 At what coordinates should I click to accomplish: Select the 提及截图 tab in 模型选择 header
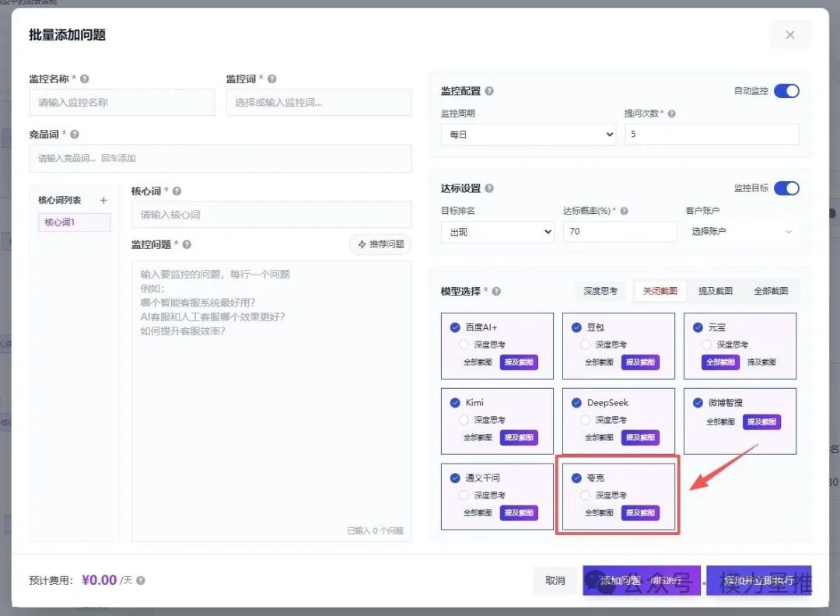(716, 291)
